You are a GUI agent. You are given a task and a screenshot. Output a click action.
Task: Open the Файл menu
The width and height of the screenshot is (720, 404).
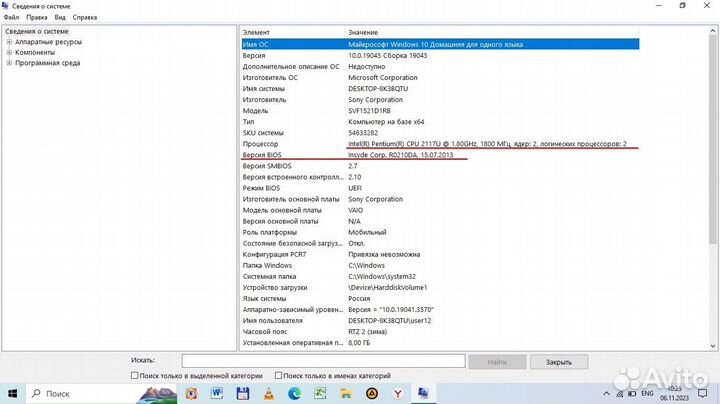[x=11, y=17]
